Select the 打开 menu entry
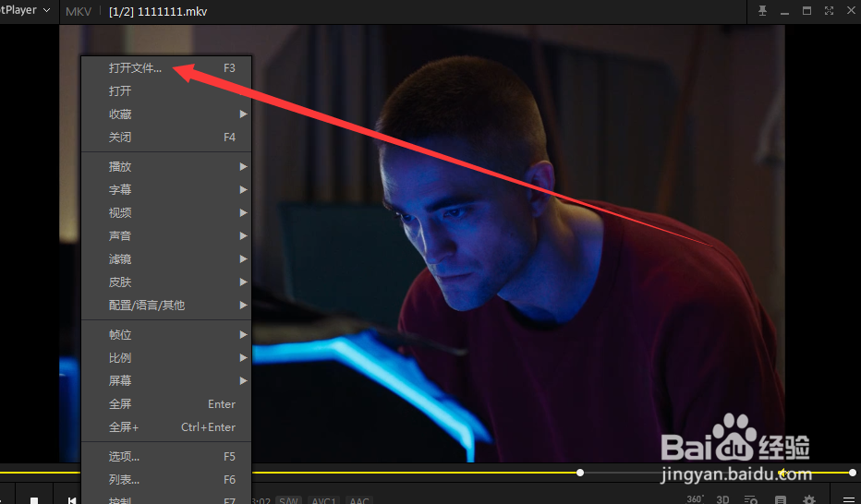 [166, 91]
